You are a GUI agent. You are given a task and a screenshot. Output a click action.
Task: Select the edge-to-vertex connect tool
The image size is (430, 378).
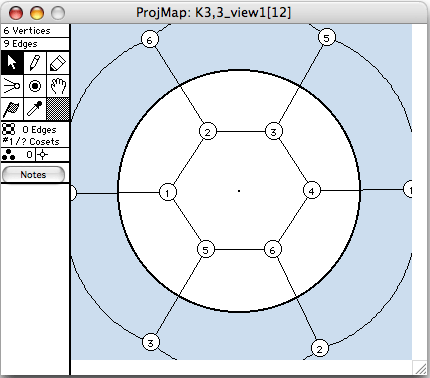tap(12, 86)
